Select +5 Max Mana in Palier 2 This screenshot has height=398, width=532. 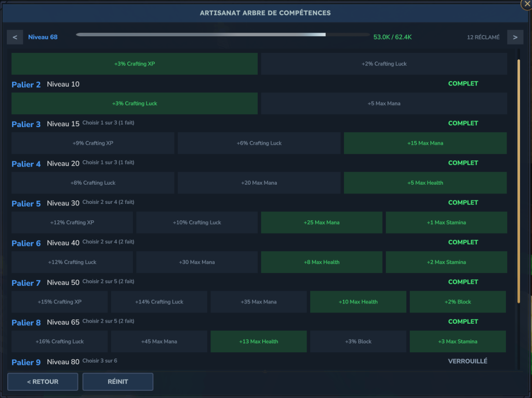click(383, 103)
